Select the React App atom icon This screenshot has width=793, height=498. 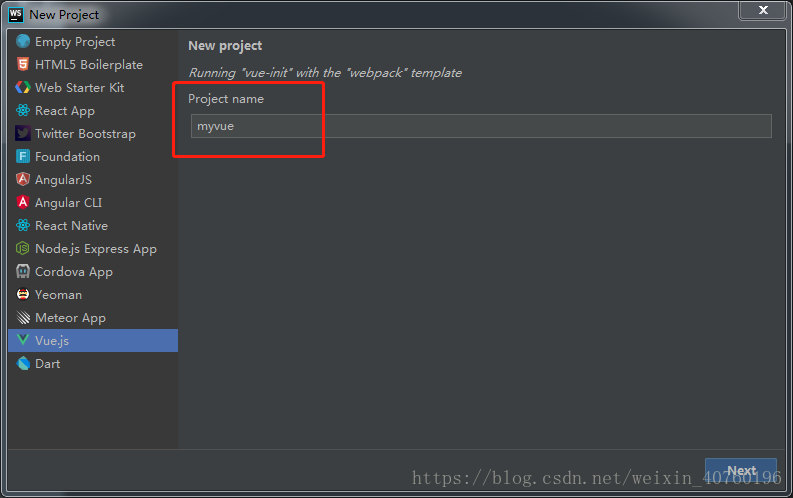[23, 110]
